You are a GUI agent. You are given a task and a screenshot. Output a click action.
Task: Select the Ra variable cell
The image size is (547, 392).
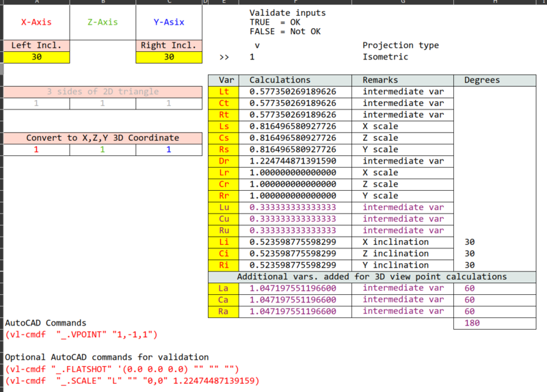(224, 311)
